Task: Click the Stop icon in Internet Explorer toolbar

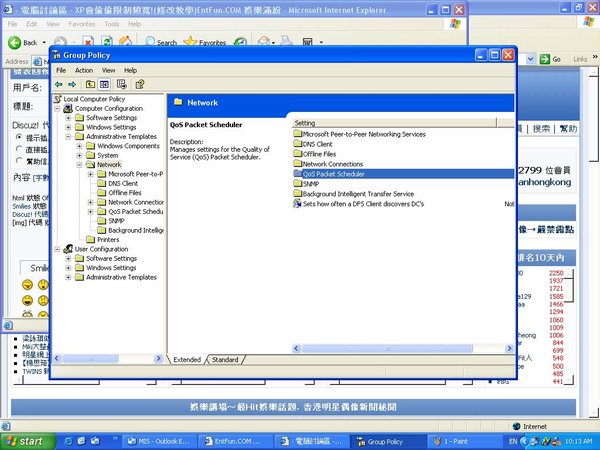Action: pos(88,42)
